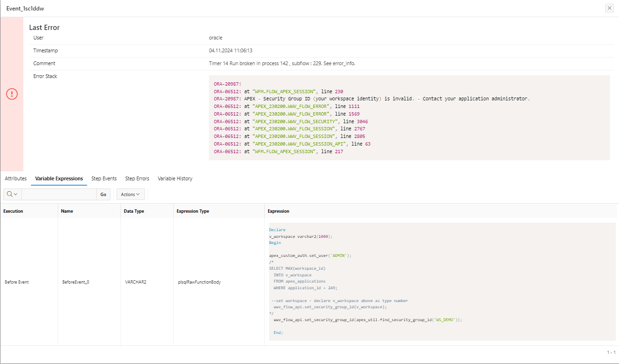Click the WWV_FLOW_ERROR line 1111 entry
This screenshot has width=619, height=364.
tap(287, 106)
